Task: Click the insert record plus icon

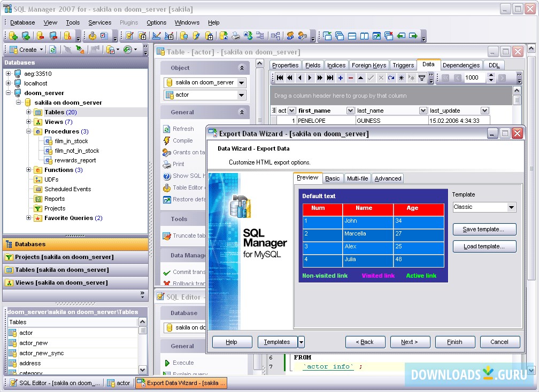Action: [x=340, y=78]
